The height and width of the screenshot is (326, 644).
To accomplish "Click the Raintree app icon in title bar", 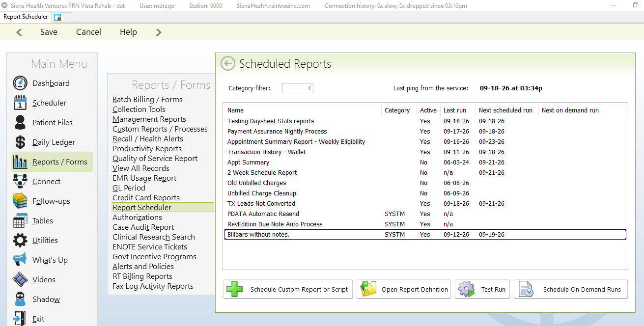I will pos(4,5).
